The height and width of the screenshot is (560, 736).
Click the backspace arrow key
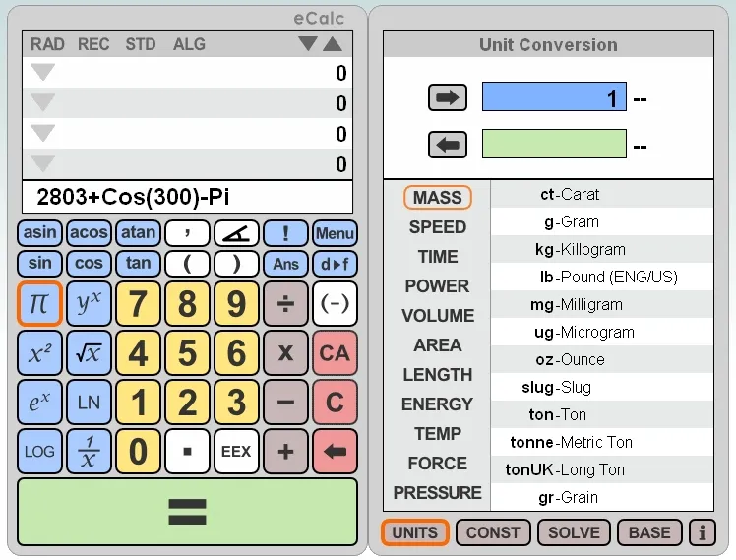click(335, 452)
